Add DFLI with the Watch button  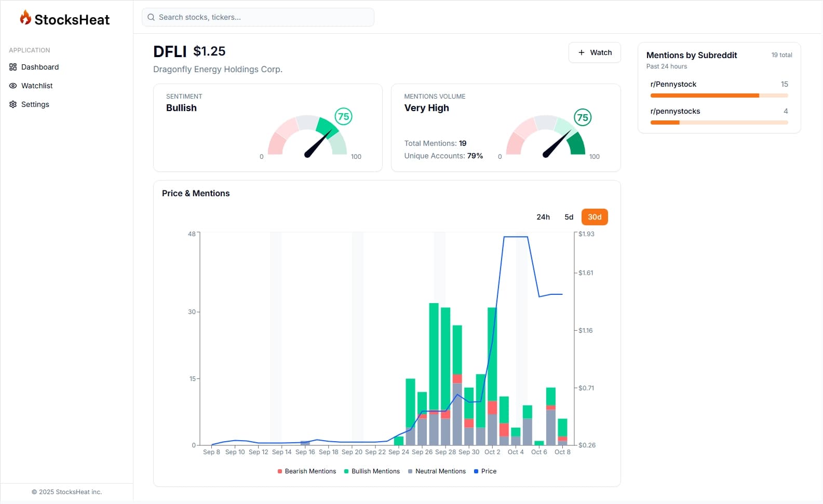click(595, 52)
